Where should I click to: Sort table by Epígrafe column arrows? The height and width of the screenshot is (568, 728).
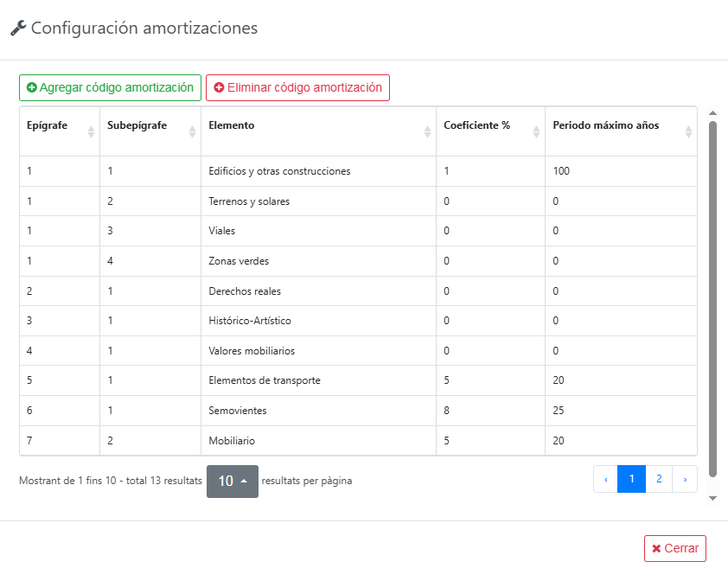point(91,131)
